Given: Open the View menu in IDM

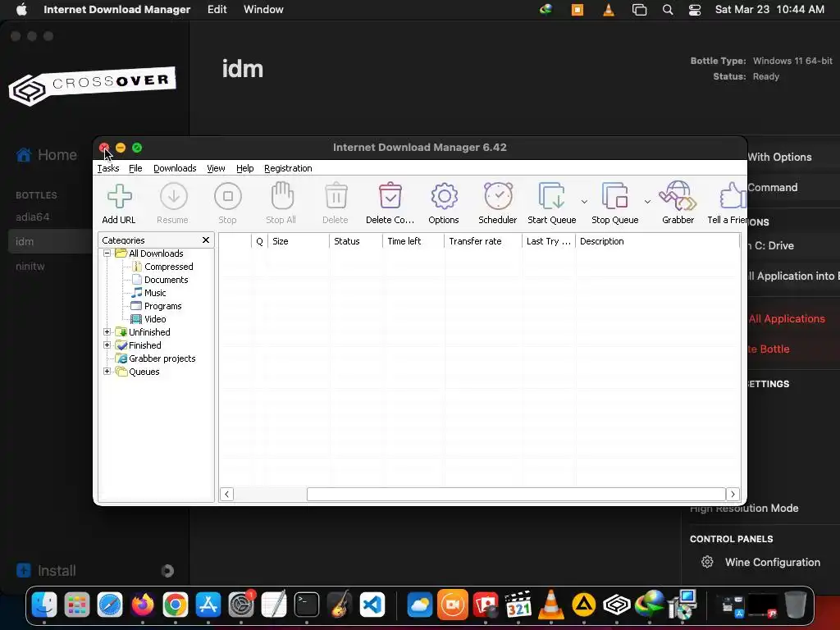Looking at the screenshot, I should coord(216,168).
